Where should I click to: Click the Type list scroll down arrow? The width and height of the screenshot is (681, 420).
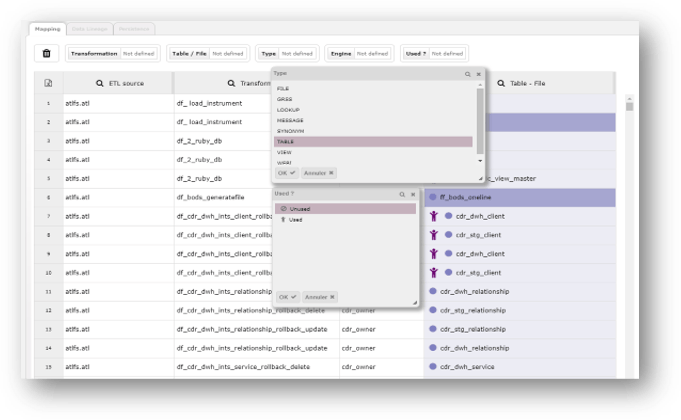pyautogui.click(x=480, y=161)
